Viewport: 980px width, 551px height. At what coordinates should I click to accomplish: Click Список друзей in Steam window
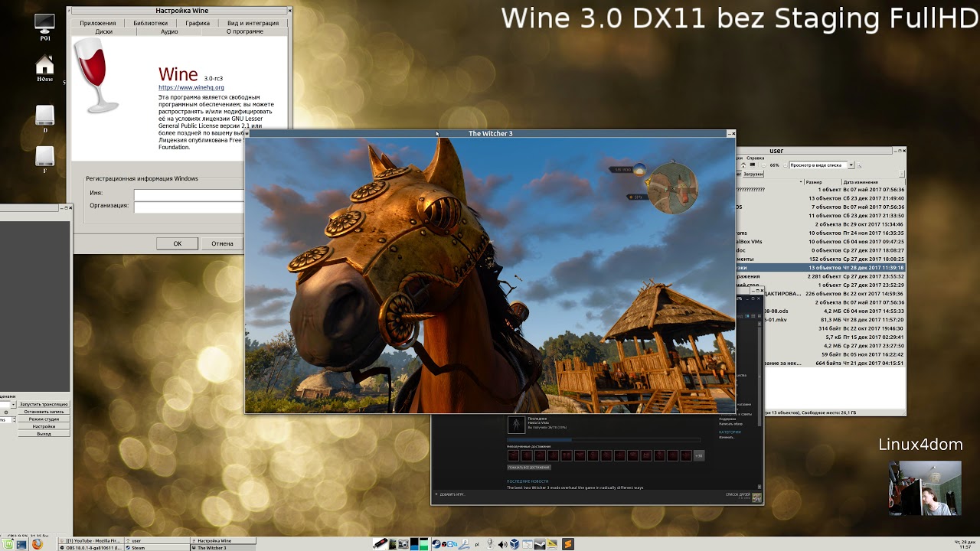click(738, 494)
